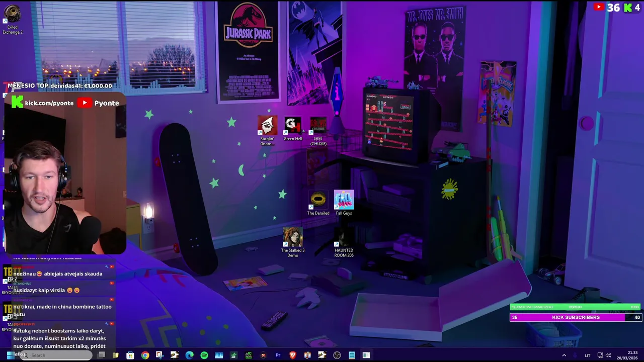Launch Google Chrome from the taskbar
644x362 pixels.
click(145, 355)
